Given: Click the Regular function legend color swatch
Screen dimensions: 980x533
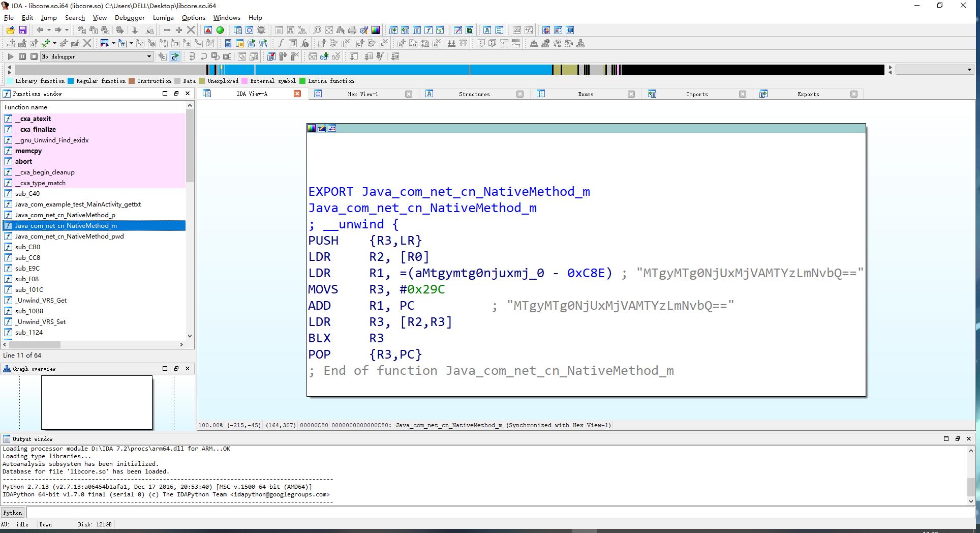Looking at the screenshot, I should pyautogui.click(x=71, y=81).
